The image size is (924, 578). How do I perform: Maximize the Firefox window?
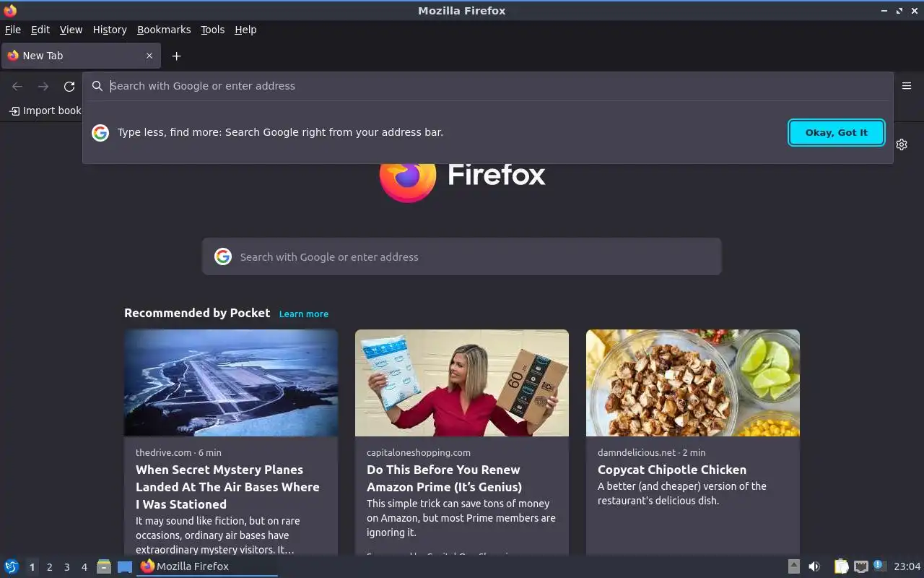(899, 11)
